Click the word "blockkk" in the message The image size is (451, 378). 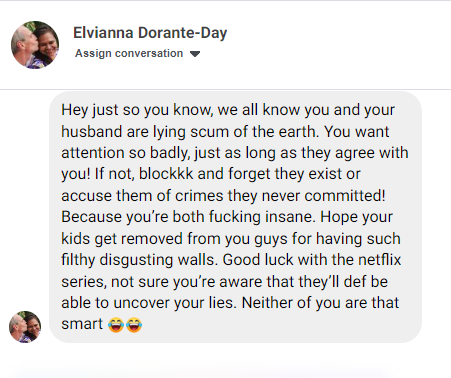[x=166, y=174]
